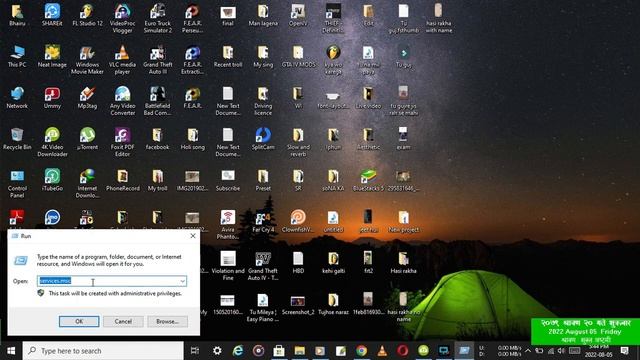Click Cancel in the Run dialog
Image resolution: width=640 pixels, height=360 pixels.
pos(123,321)
